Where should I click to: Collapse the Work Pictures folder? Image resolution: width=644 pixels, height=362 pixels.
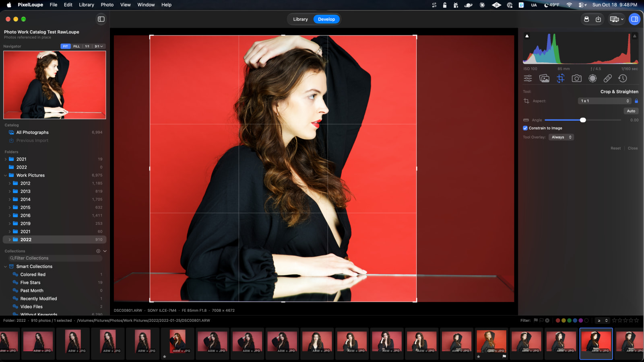pos(6,175)
